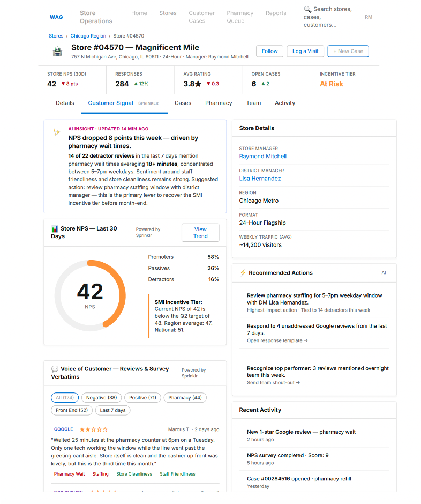This screenshot has width=421, height=504.
Task: Select the All (124) filter chip
Action: pos(65,398)
